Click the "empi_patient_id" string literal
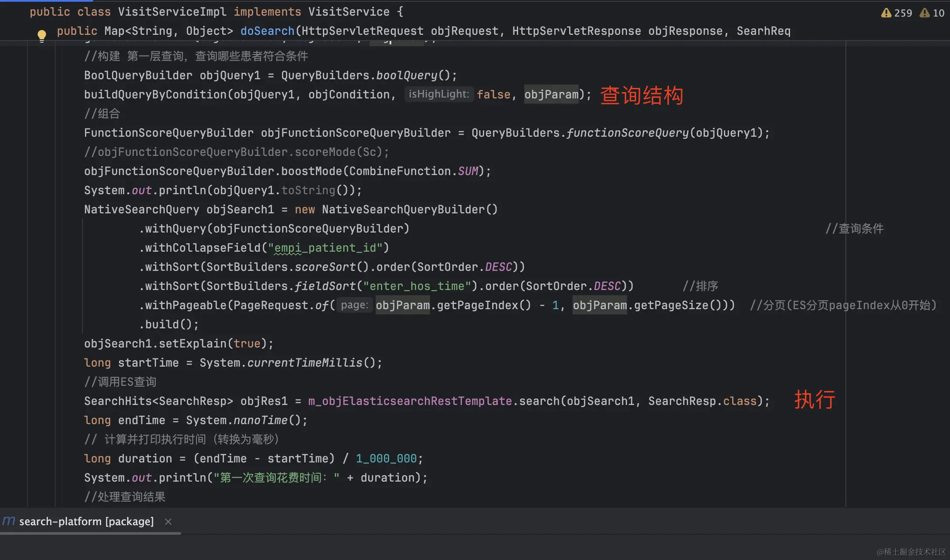This screenshot has height=560, width=950. point(325,248)
